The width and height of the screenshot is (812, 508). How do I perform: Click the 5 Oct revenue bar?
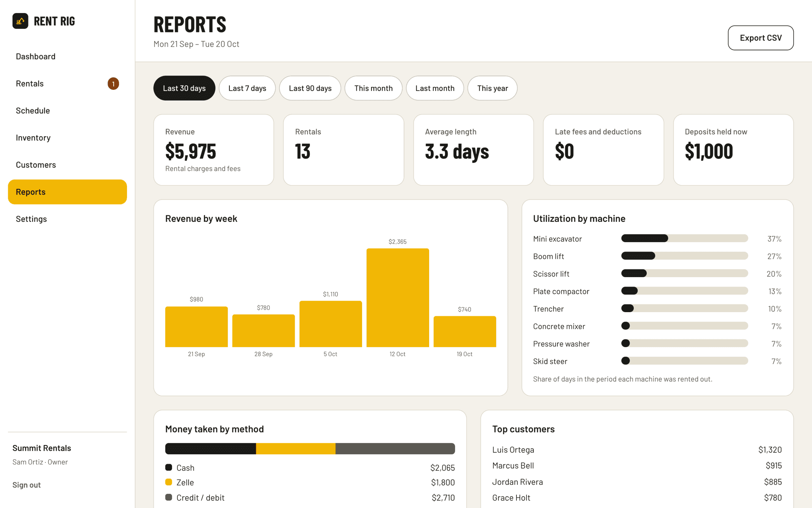click(330, 324)
